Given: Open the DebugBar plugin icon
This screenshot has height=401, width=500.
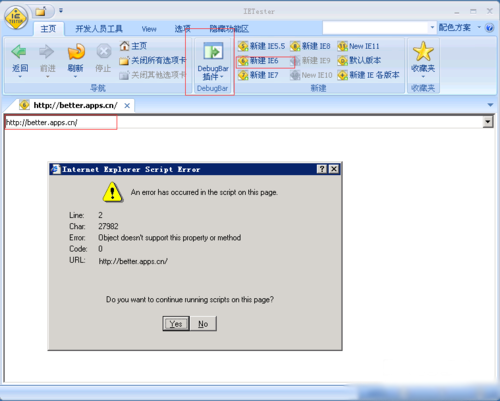Looking at the screenshot, I should (213, 52).
